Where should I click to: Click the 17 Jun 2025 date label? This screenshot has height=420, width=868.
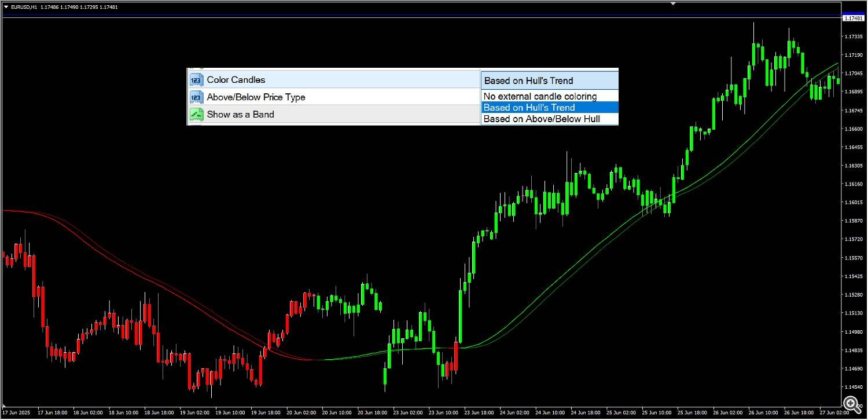coord(16,413)
